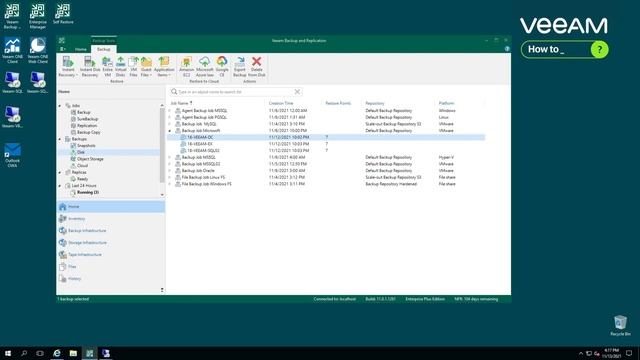This screenshot has height=360, width=640.
Task: Collapse Backup Job Microsoft row
Action: click(170, 131)
